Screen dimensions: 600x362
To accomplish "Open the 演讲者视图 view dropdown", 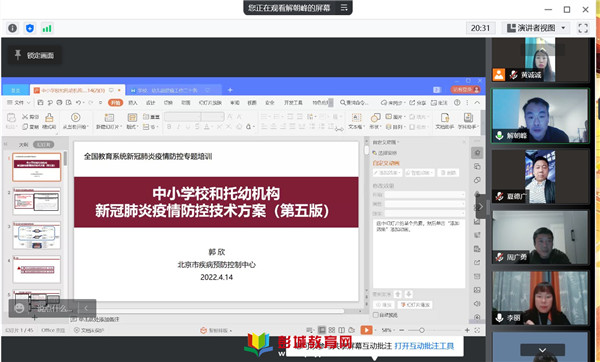I will click(x=535, y=28).
